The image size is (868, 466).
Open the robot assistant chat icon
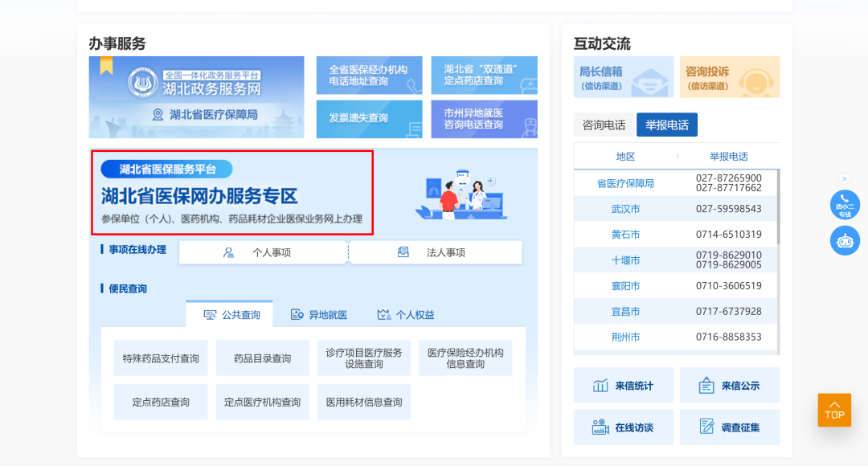(x=845, y=240)
